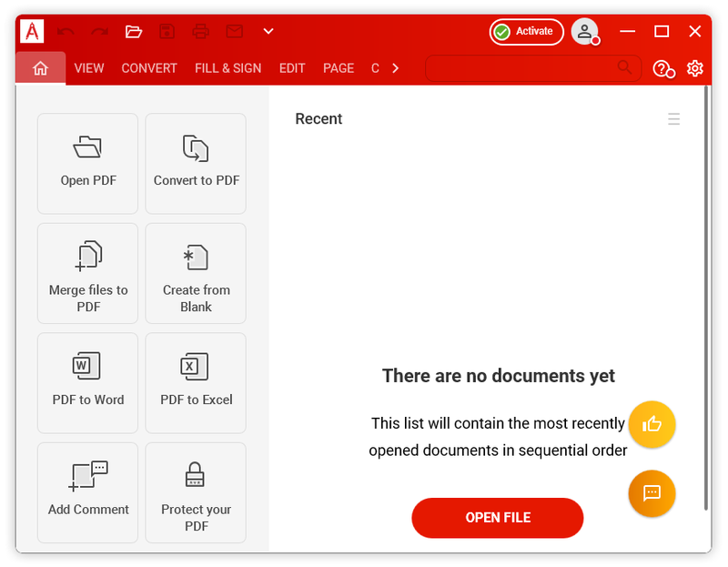Click the Email envelope icon
This screenshot has height=567, width=728.
coord(235,32)
